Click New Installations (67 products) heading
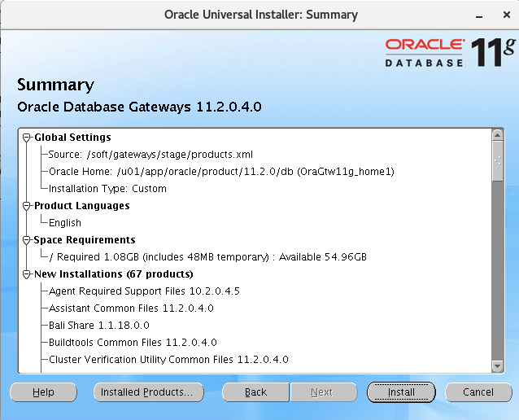The width and height of the screenshot is (519, 420). pos(114,274)
